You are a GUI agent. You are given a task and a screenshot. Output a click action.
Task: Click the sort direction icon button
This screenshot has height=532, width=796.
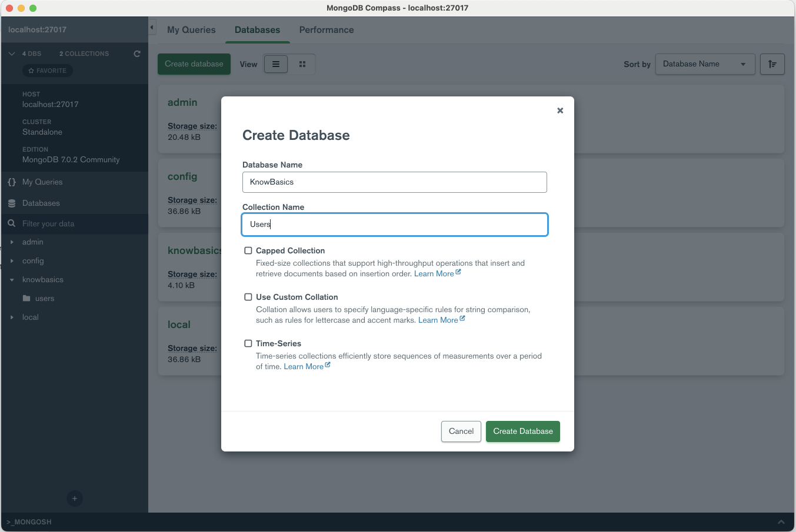[x=772, y=64]
